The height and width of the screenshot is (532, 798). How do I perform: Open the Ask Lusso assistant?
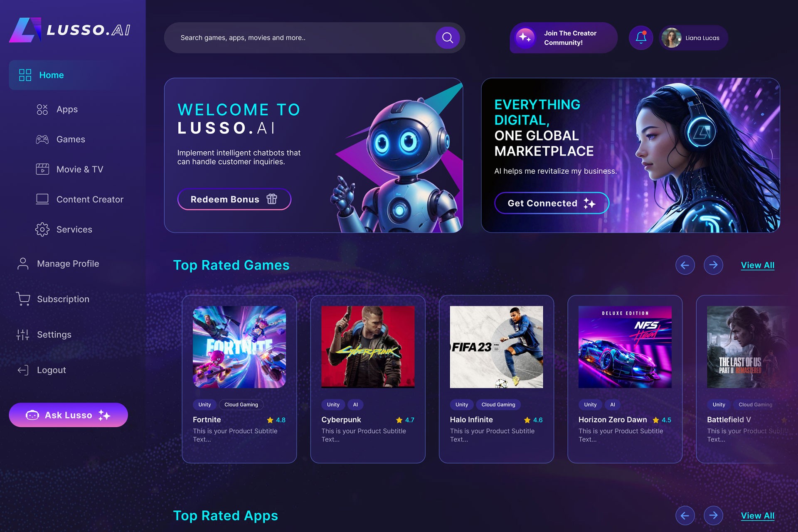coord(68,415)
